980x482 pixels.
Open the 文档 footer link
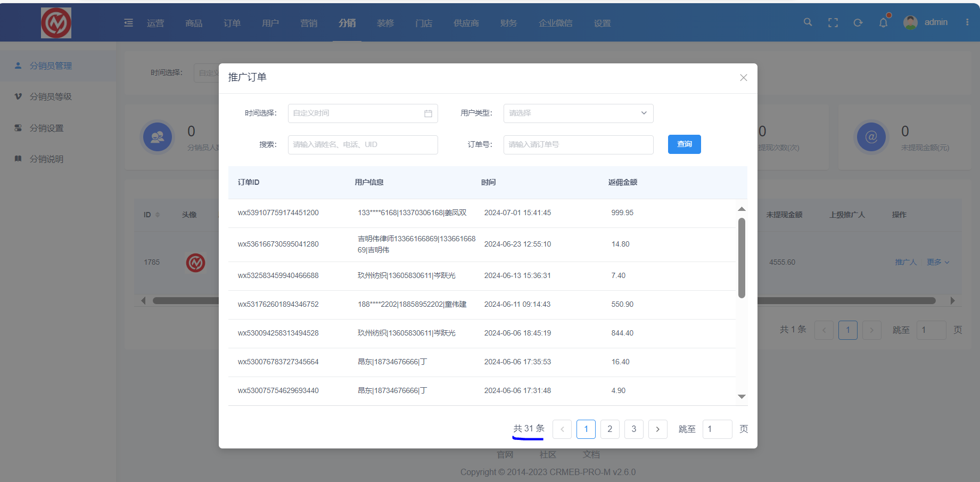(x=591, y=454)
